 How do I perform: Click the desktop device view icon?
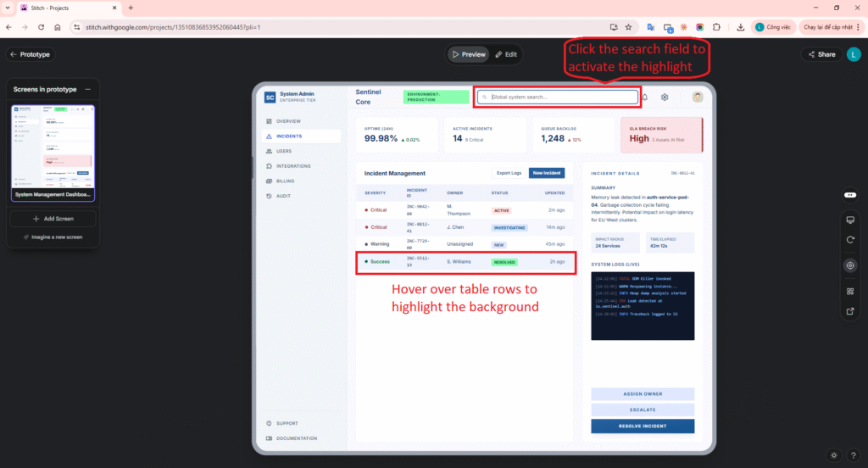pos(850,220)
